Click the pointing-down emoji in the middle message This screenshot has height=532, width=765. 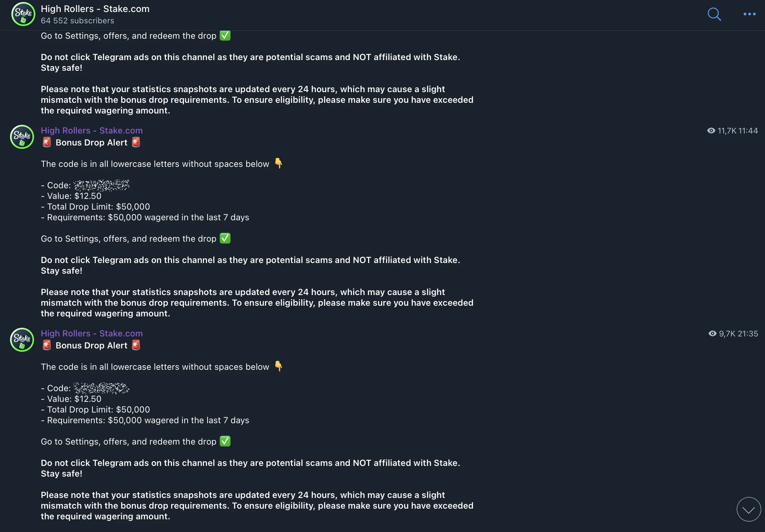click(x=278, y=163)
